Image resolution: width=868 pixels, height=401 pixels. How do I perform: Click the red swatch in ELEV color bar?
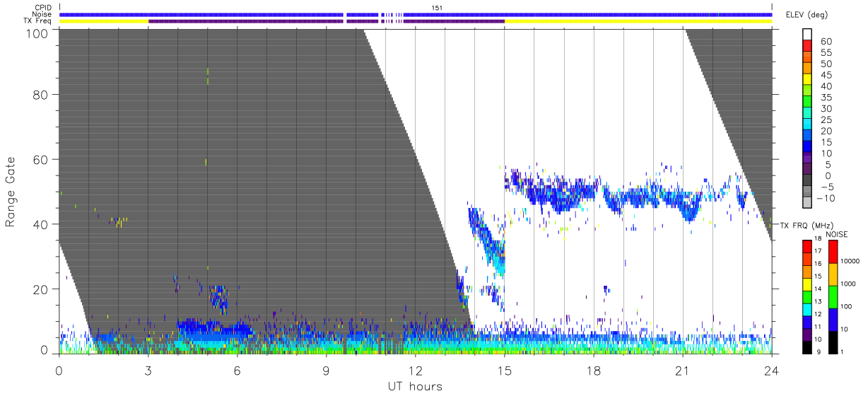point(809,45)
